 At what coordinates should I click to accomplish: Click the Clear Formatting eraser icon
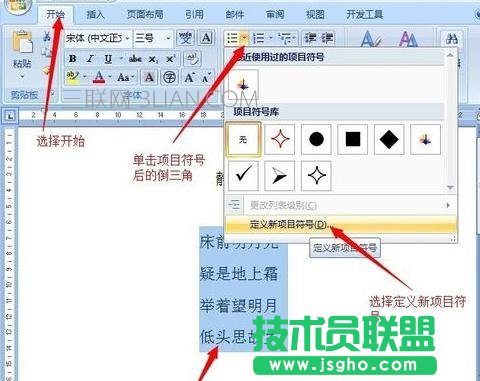click(192, 59)
